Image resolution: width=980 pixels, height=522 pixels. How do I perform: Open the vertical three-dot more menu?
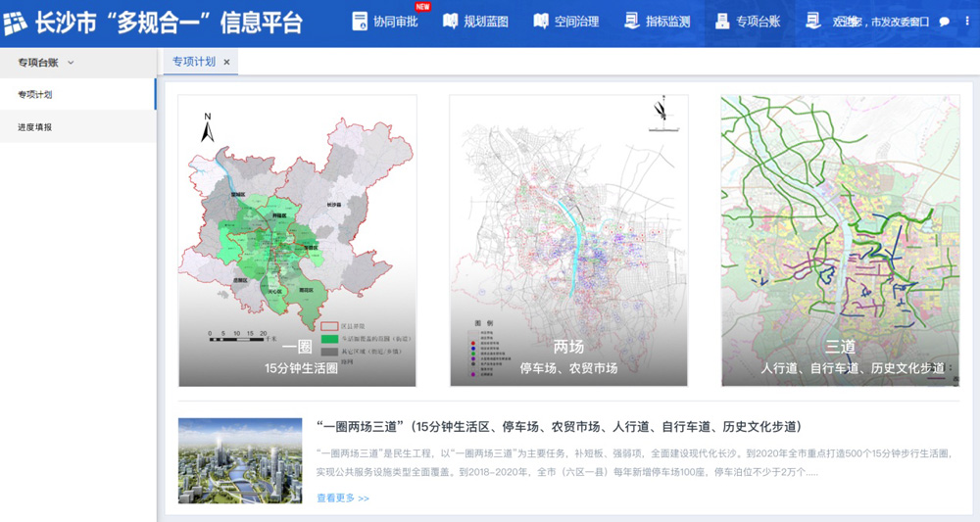(x=967, y=22)
